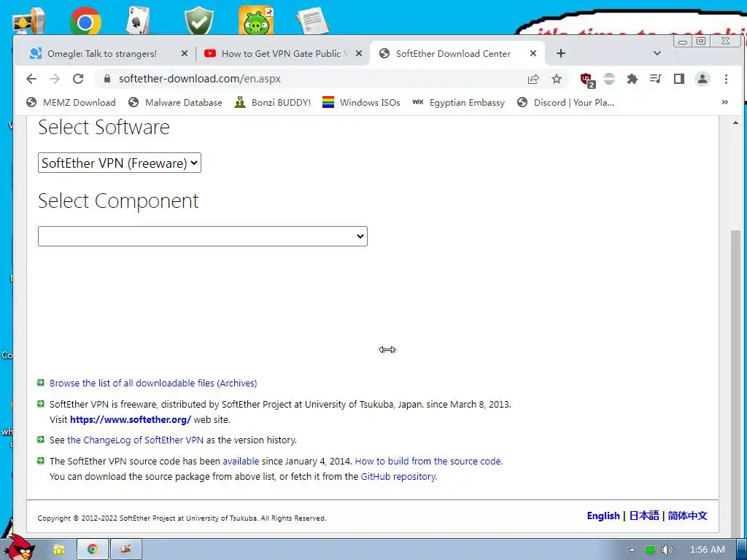The image size is (747, 560).
Task: Click the scrollbar up arrow
Action: (x=736, y=122)
